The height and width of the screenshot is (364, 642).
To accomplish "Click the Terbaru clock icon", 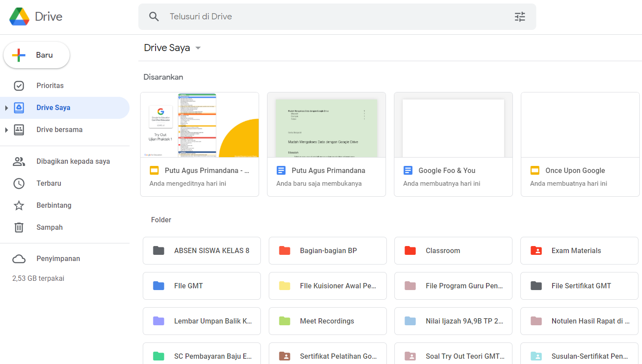I will [x=19, y=183].
